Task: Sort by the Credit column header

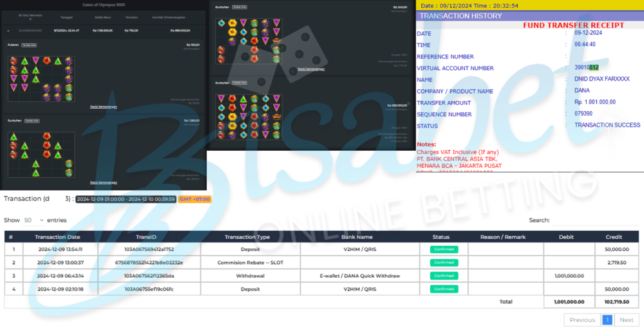Action: tap(613, 237)
